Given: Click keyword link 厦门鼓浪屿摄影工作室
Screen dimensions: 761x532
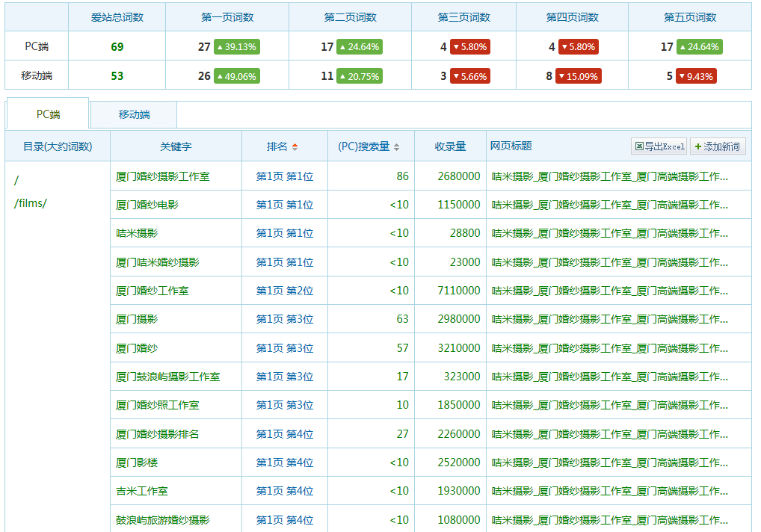Looking at the screenshot, I should [x=167, y=377].
